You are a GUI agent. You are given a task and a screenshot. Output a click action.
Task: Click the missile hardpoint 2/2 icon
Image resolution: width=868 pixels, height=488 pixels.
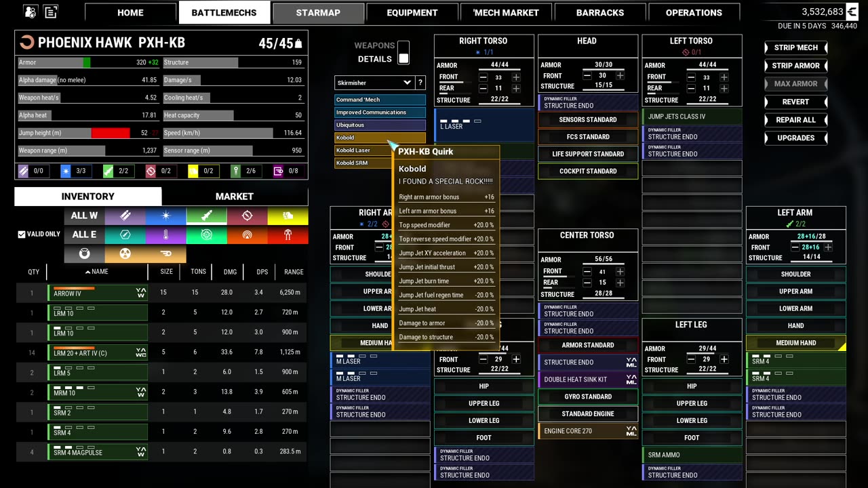[108, 171]
